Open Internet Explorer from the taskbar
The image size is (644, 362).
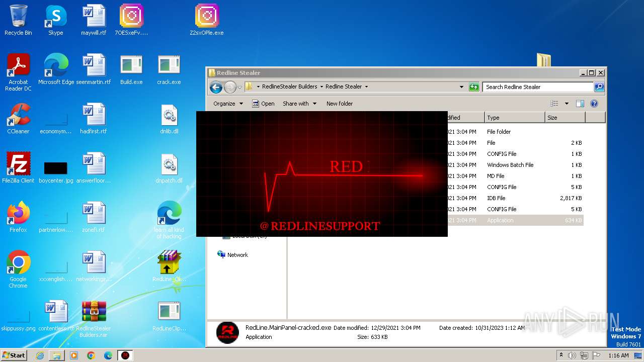click(x=40, y=355)
